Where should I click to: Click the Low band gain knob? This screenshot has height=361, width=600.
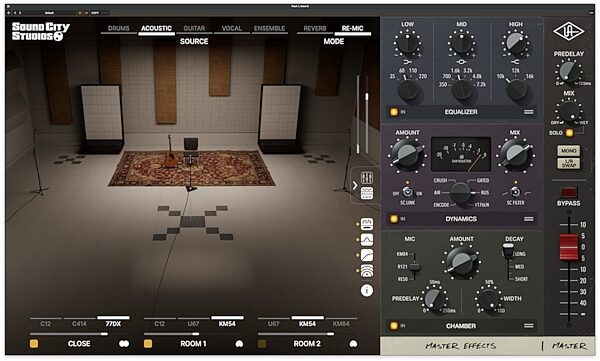coord(407,42)
